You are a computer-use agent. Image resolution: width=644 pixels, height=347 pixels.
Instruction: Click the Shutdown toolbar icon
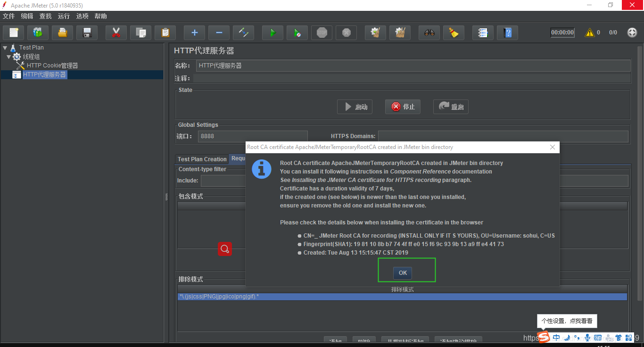point(346,33)
